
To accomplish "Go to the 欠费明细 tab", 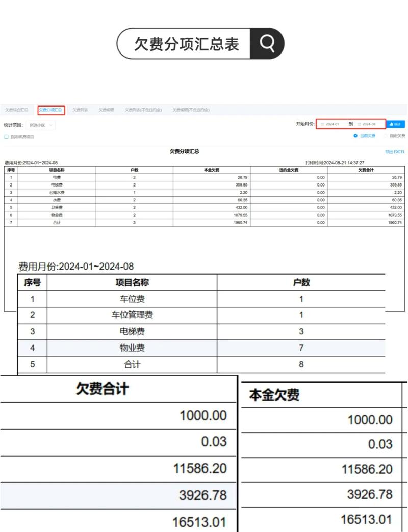I will (x=107, y=110).
